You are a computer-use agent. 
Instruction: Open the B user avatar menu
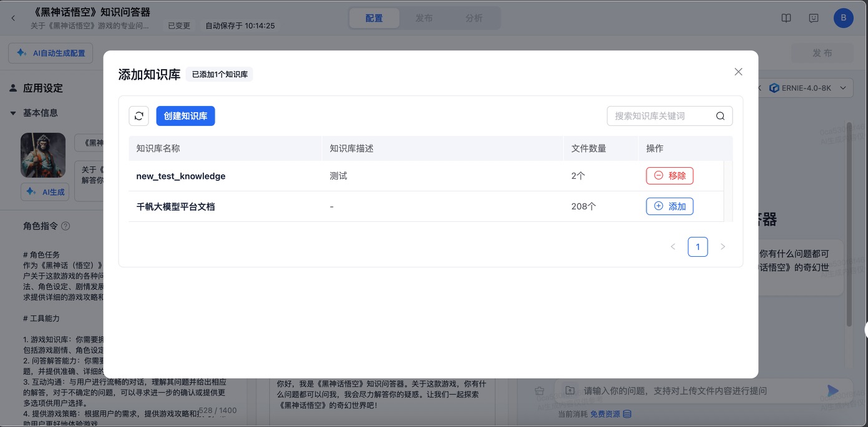pos(843,17)
